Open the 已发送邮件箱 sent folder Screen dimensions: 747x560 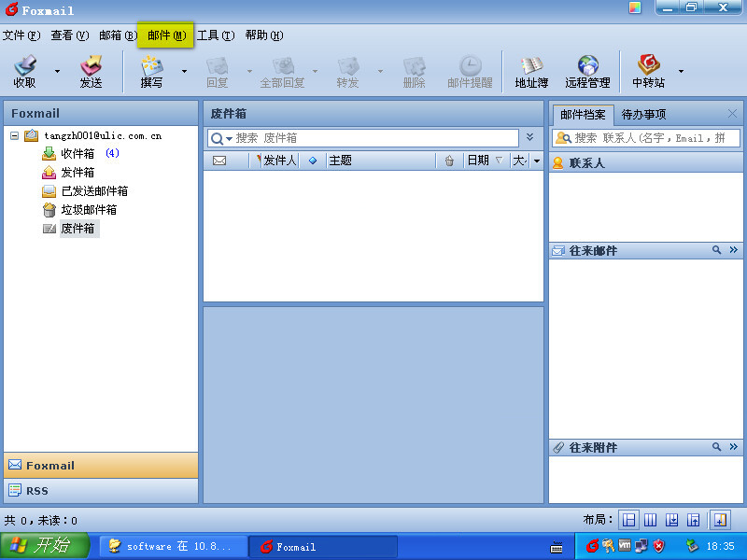pyautogui.click(x=93, y=191)
